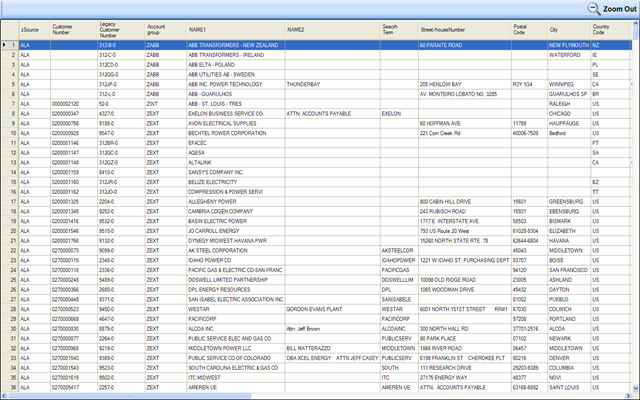
Task: Select cell COMPRESSION & POWER SERVI
Action: pos(236,192)
